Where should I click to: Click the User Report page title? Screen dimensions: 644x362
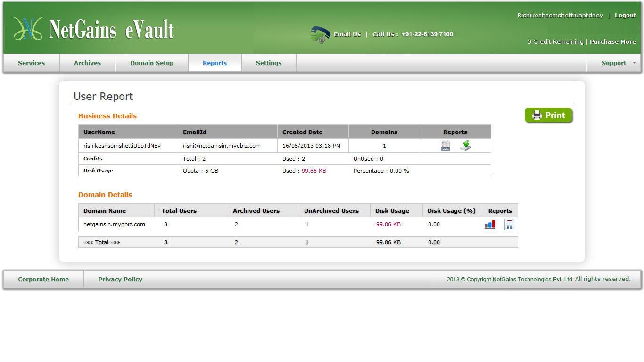tap(104, 96)
